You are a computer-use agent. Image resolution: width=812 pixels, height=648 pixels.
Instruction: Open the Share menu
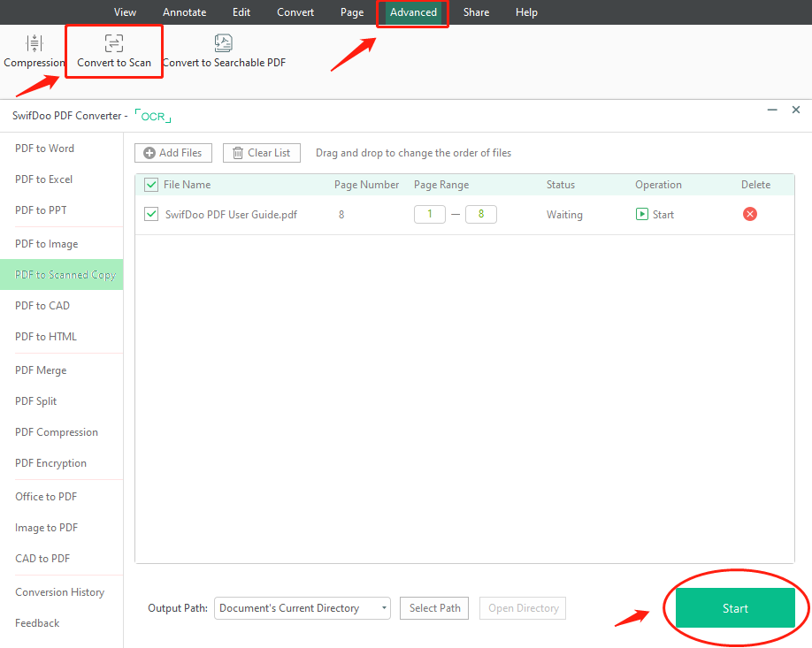tap(476, 12)
